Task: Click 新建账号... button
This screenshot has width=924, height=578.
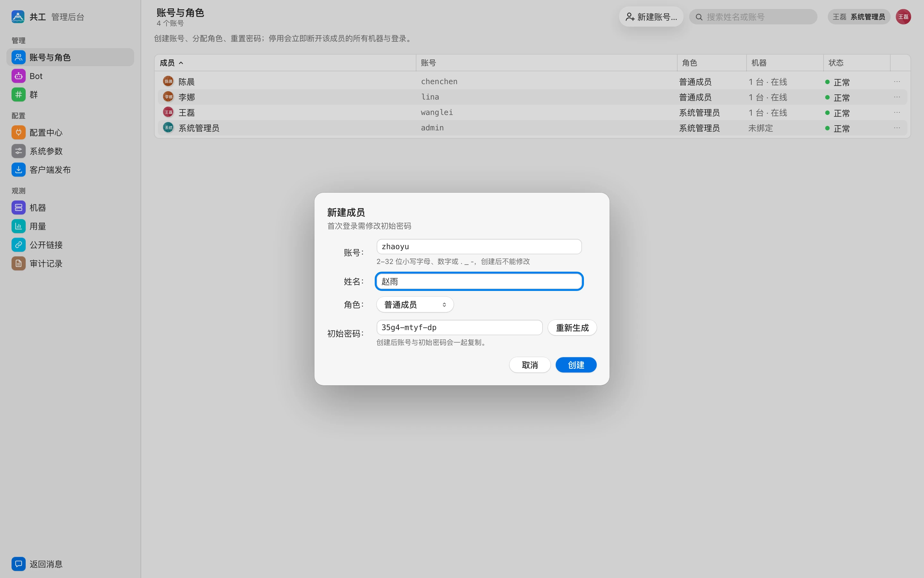Action: click(651, 17)
